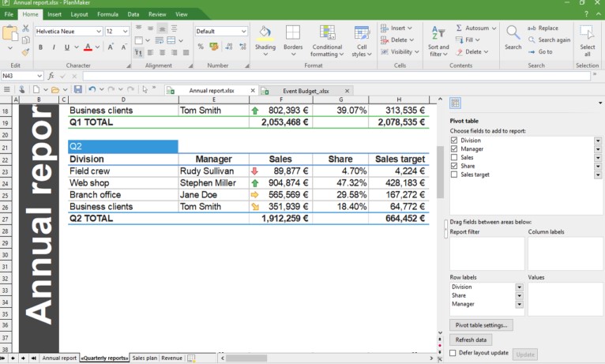Open the number format Default dropdown
The image size is (605, 364).
[243, 32]
